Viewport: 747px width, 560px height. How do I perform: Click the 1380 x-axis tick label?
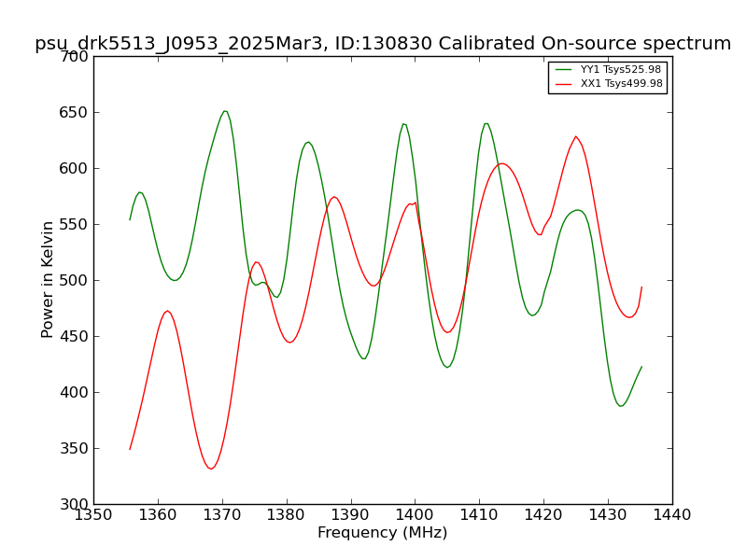287,515
